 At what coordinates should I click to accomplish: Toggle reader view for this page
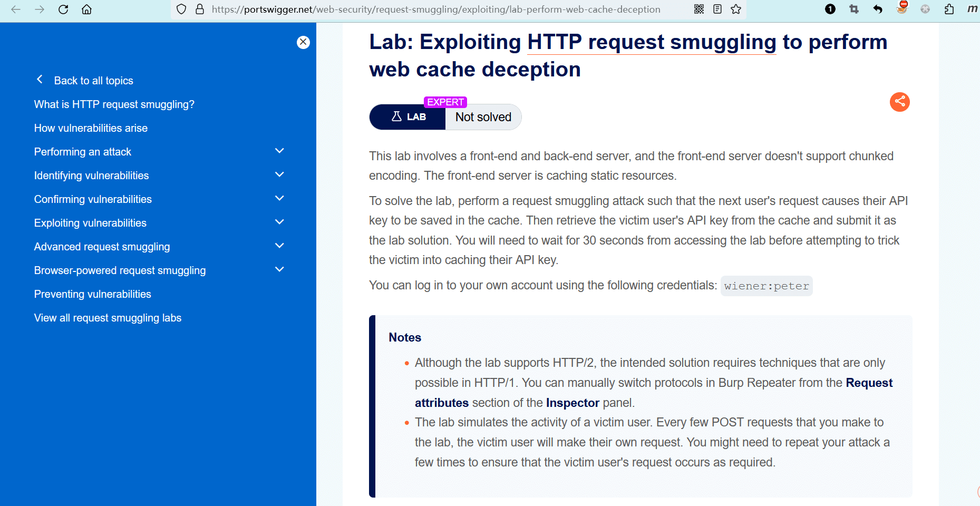717,9
